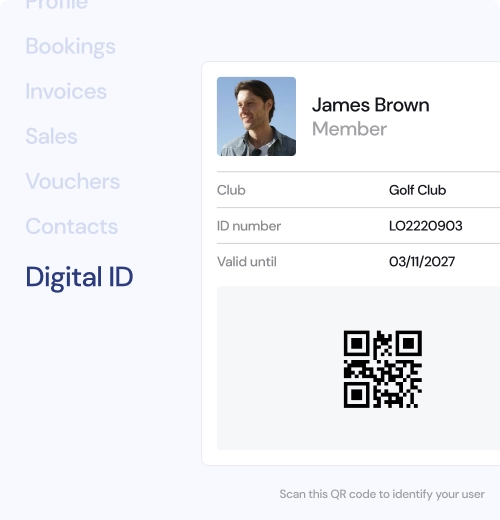Click the Golf Club value
500x520 pixels.
(x=417, y=190)
